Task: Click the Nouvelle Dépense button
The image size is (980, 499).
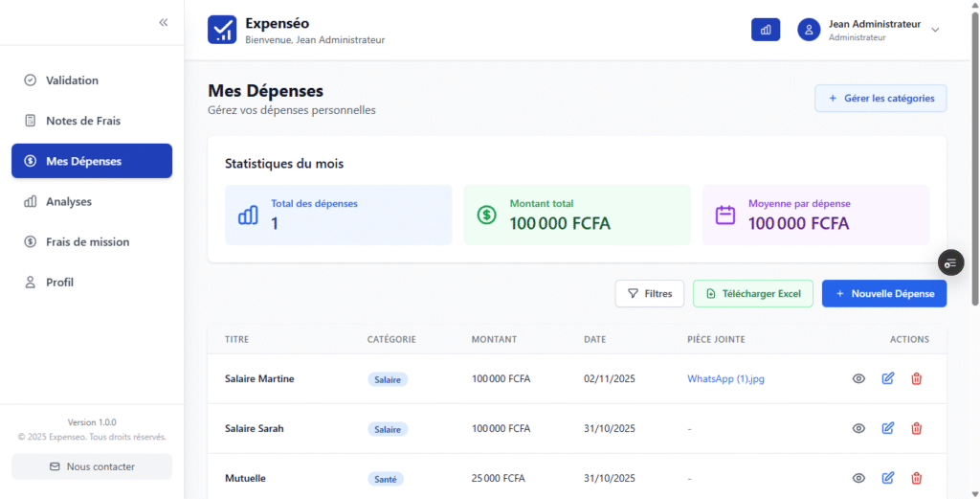Action: 883,294
